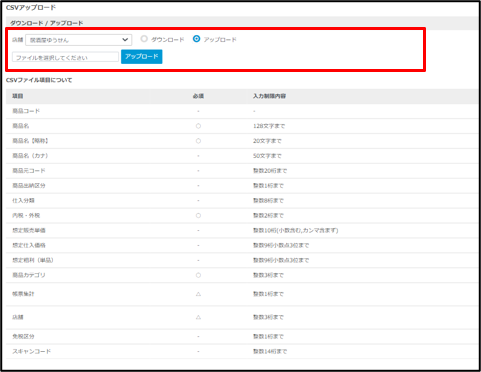Click the 整数14桁まで restriction cell

click(270, 351)
